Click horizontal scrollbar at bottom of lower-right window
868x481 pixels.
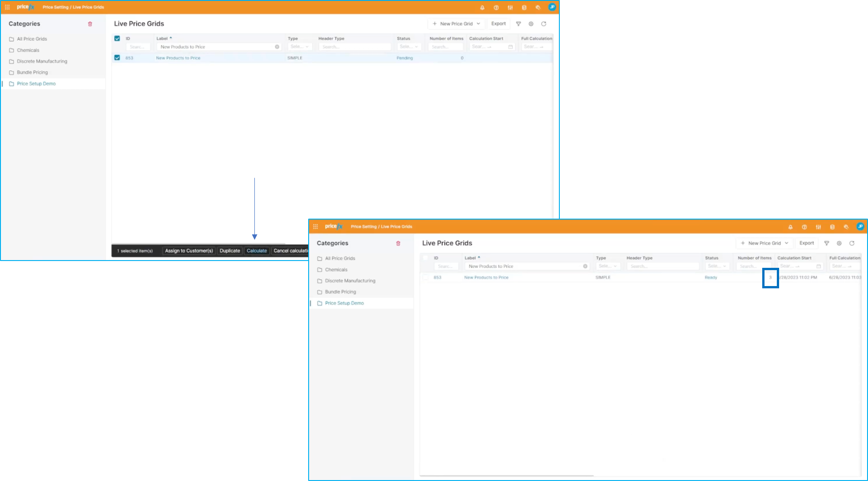[x=506, y=476]
